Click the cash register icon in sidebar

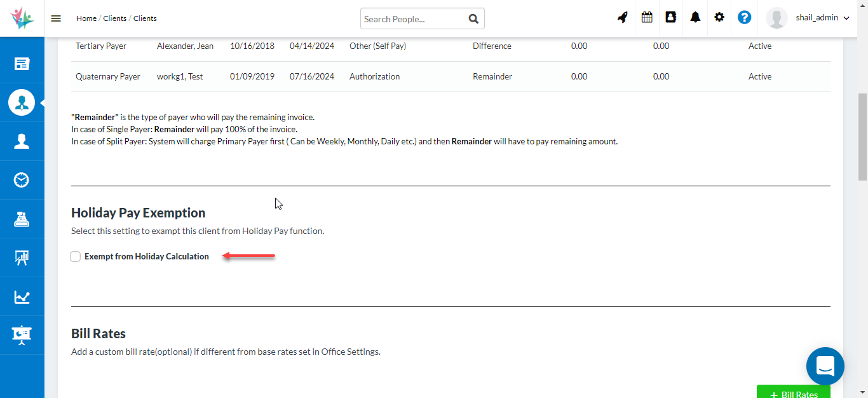(x=22, y=219)
